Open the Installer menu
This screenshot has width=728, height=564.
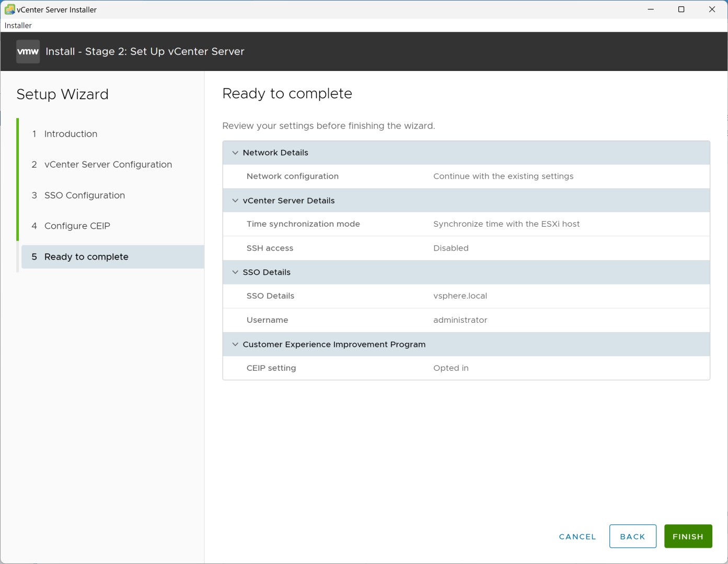point(18,25)
